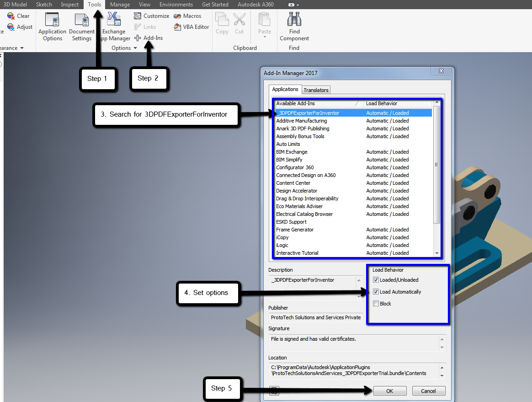Expand the Options panel dropdown

(135, 48)
